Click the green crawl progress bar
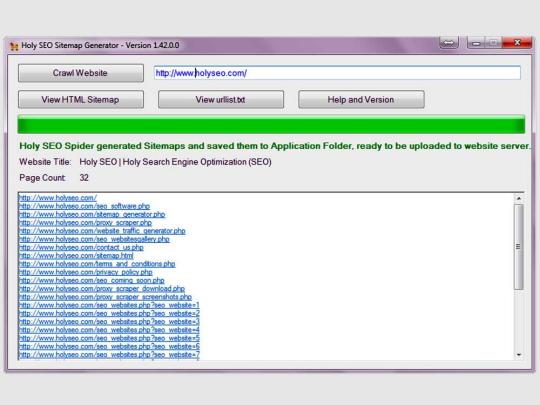This screenshot has height=405, width=540. (x=271, y=125)
